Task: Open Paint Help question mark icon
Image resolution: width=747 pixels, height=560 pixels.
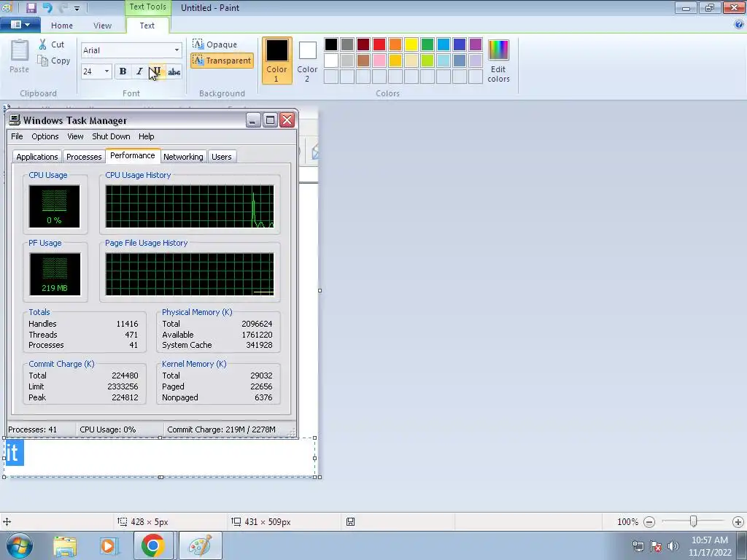Action: click(739, 25)
